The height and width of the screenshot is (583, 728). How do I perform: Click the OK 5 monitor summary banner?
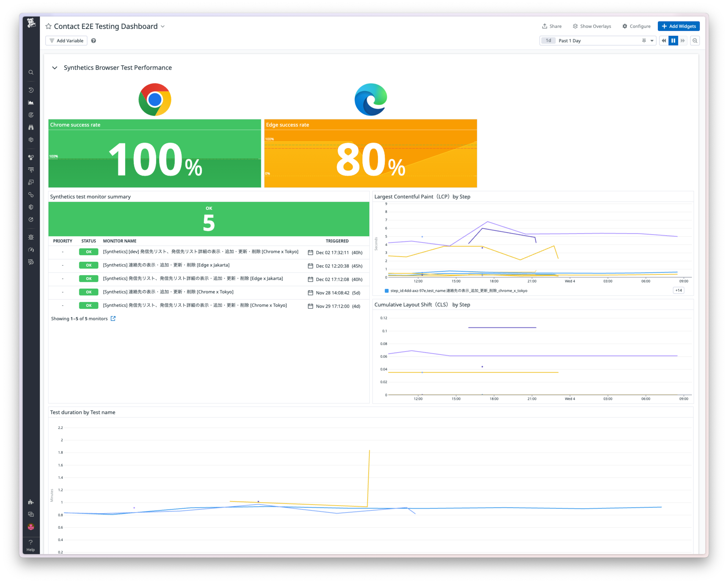(x=209, y=219)
